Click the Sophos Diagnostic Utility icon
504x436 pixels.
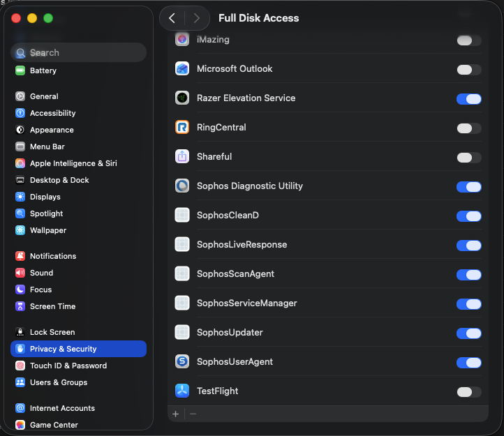click(x=182, y=186)
